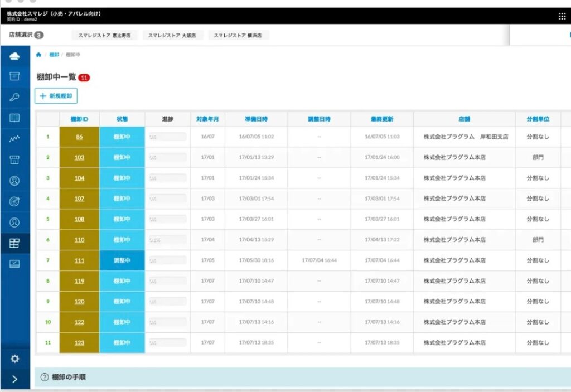This screenshot has width=571, height=392.
Task: Open the book icon in the sidebar
Action: coord(14,118)
